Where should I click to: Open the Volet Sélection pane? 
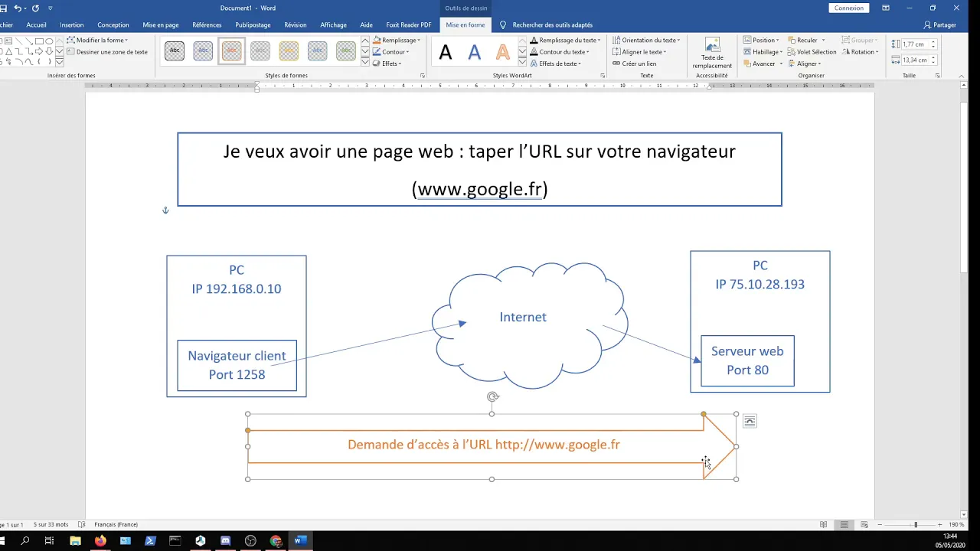click(x=812, y=52)
